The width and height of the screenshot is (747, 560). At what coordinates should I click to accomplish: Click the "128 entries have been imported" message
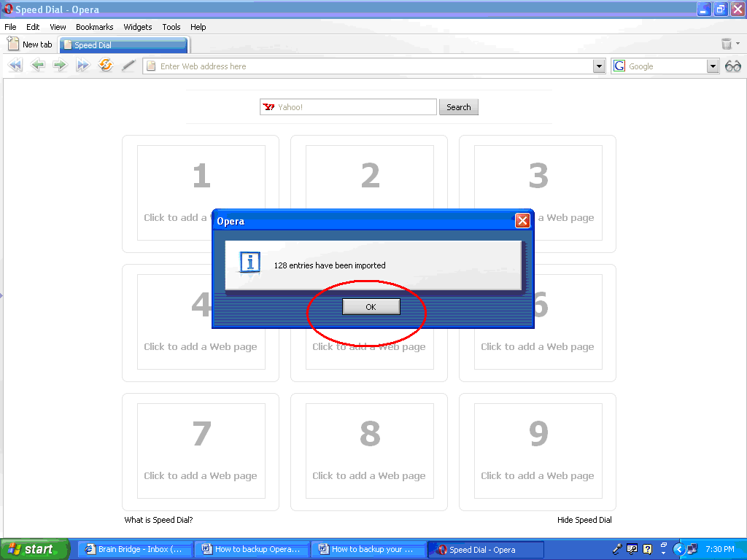click(x=330, y=265)
